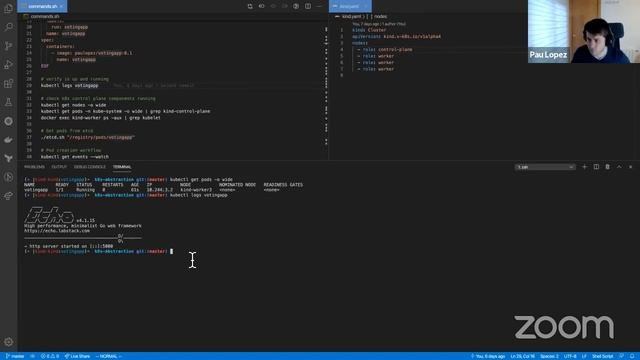Open the Source Control view

(8, 46)
